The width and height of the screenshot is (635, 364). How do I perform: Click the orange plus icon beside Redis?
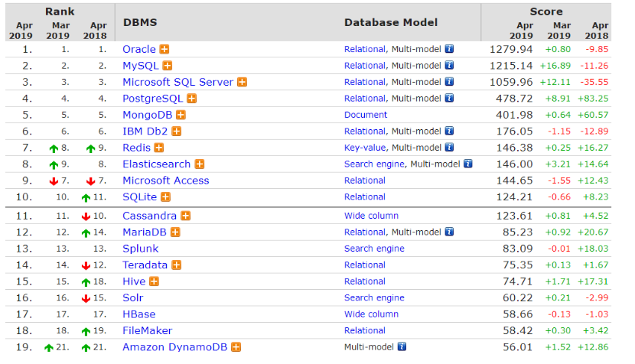(159, 148)
